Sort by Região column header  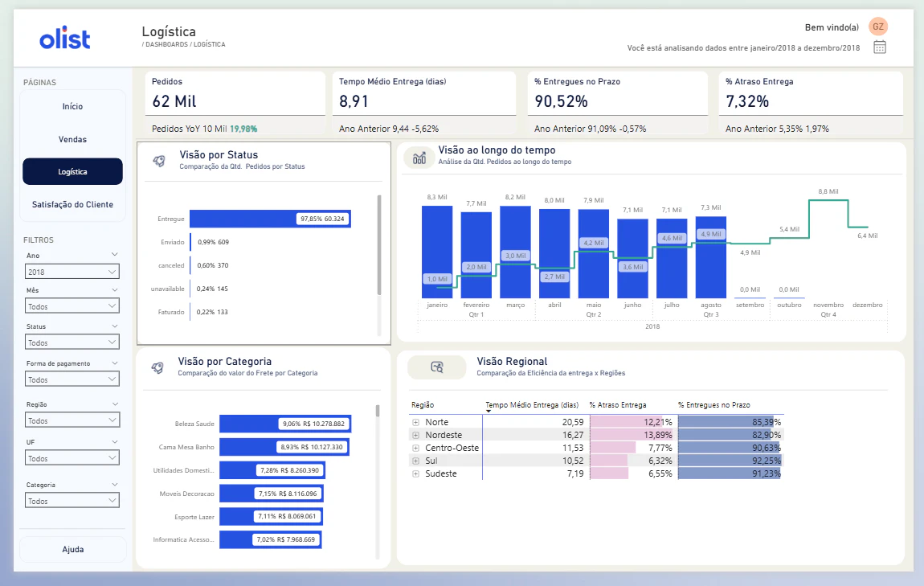click(423, 405)
